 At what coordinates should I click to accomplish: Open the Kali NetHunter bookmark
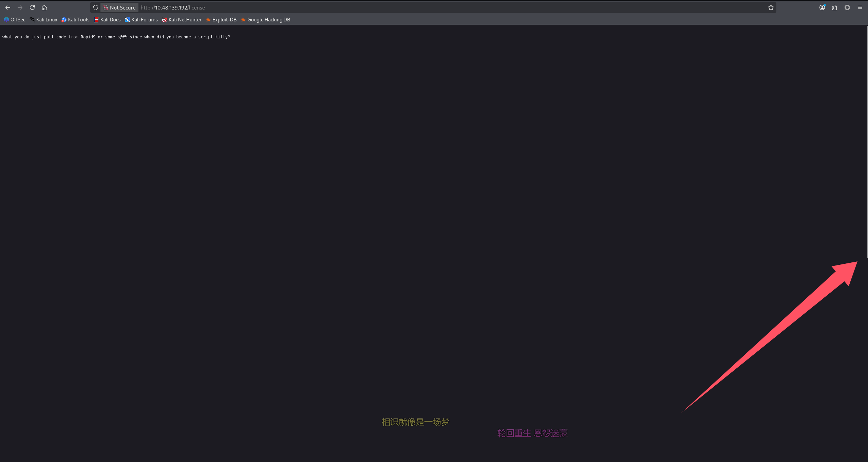(182, 20)
